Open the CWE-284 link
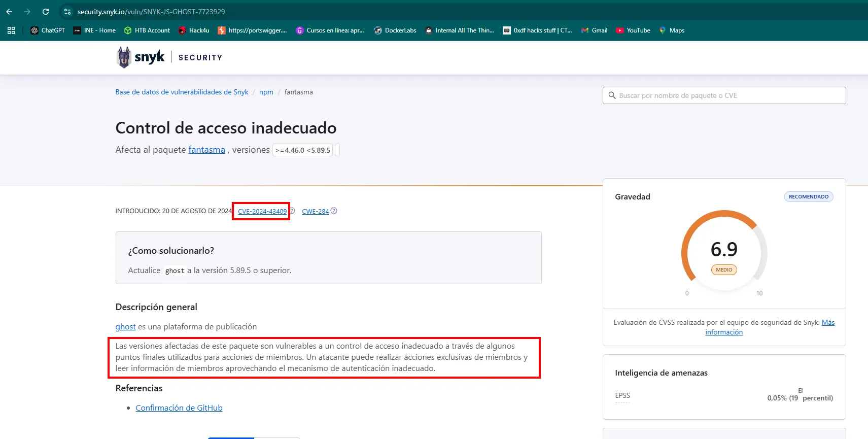 pos(315,211)
